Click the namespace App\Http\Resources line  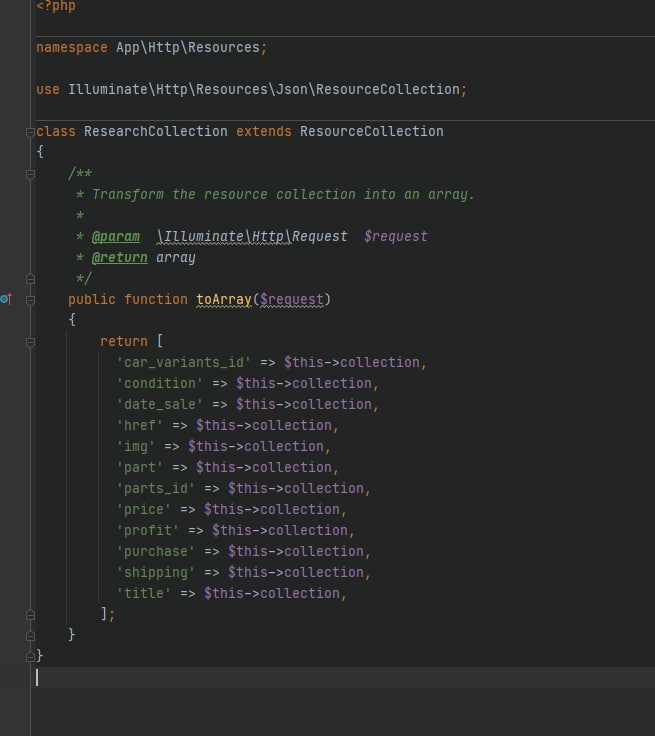point(152,47)
